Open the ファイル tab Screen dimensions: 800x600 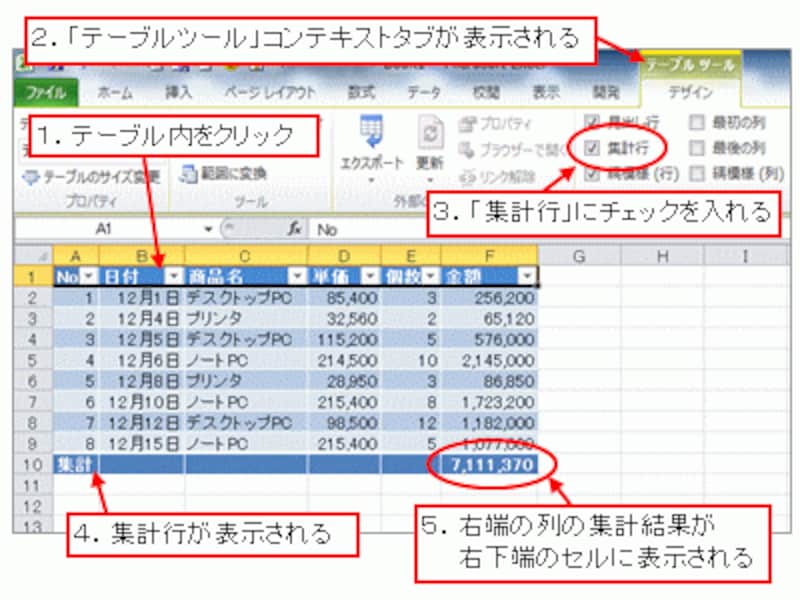46,93
